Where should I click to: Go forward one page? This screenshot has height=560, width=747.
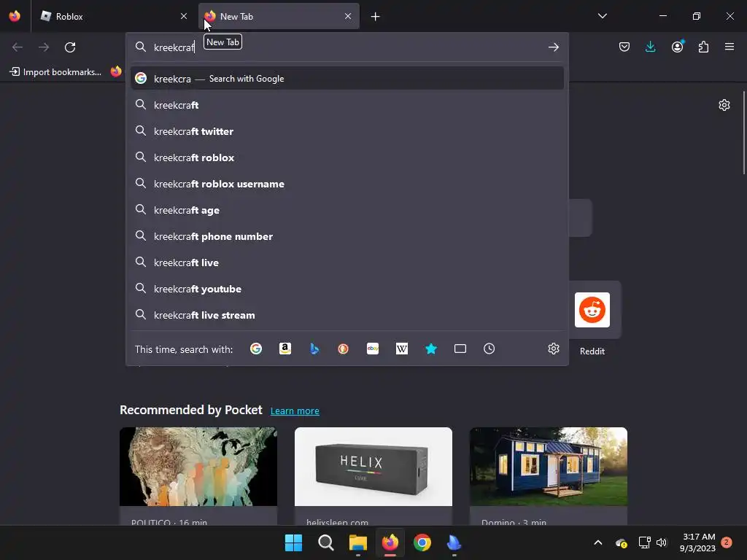[44, 47]
